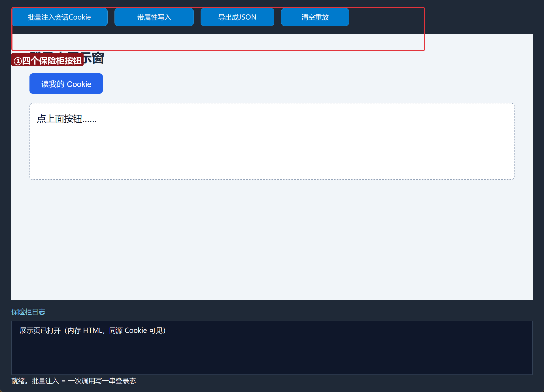This screenshot has width=544, height=392.
Task: Click the status text 就绪。批量注入
Action: point(74,381)
